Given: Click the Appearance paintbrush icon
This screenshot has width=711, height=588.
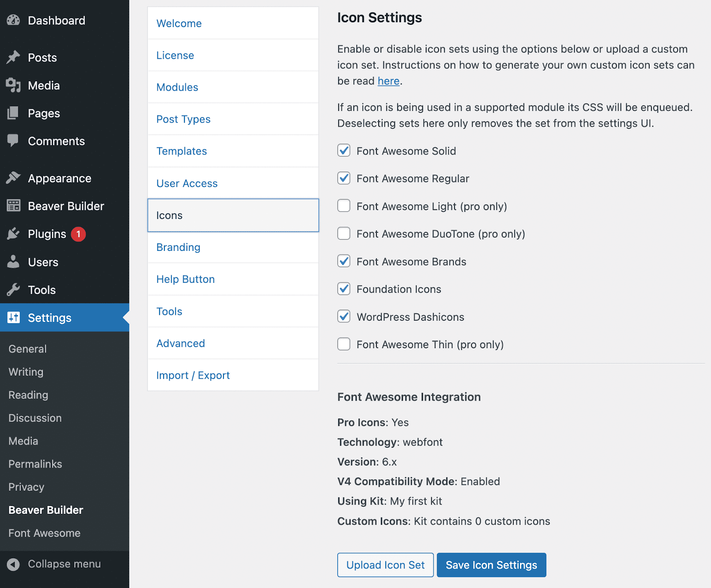Looking at the screenshot, I should (x=13, y=178).
